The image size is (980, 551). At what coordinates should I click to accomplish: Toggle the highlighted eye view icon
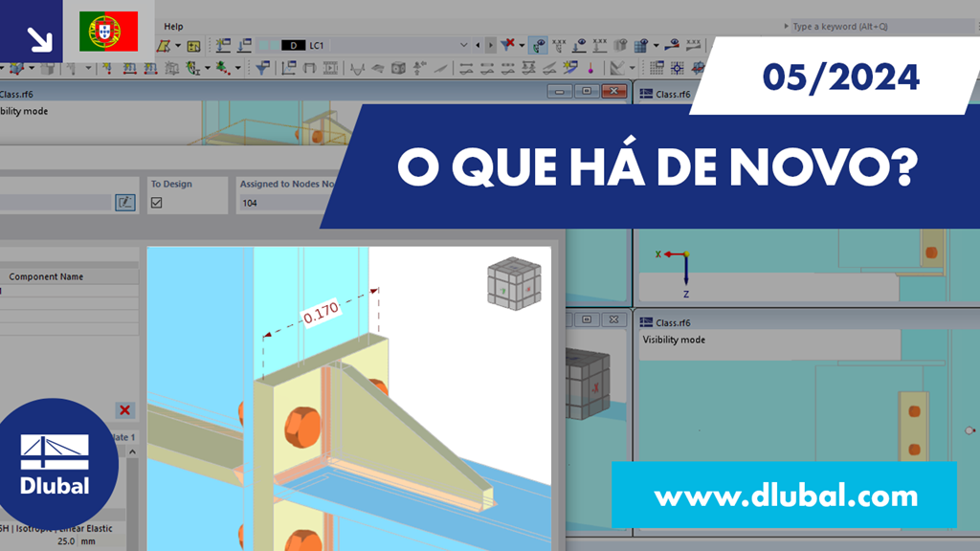click(538, 45)
